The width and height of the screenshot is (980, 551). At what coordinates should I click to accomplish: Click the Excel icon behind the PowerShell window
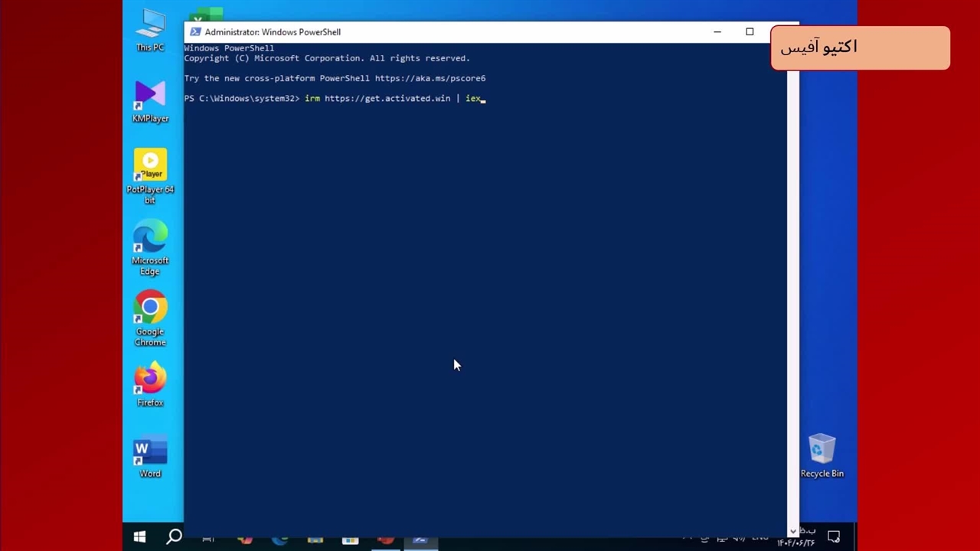207,15
